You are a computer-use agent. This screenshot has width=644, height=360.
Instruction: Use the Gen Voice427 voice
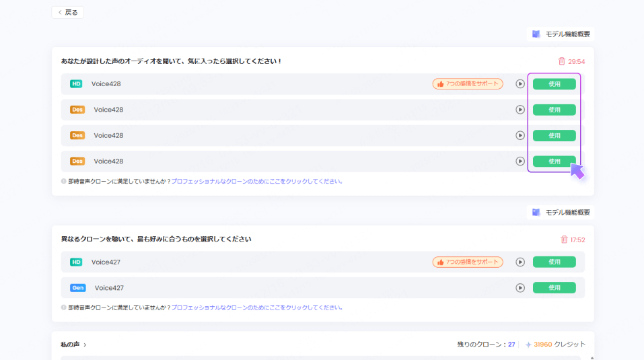click(x=554, y=288)
